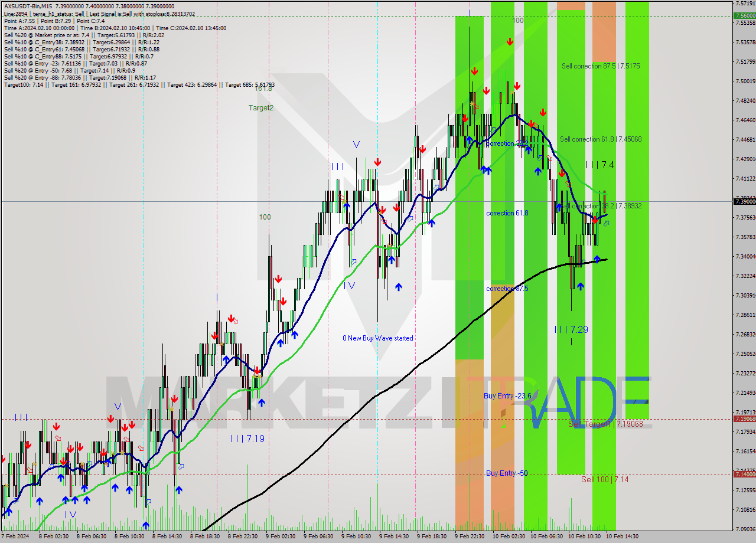Screen dimensions: 756x543
Task: Click the red 7.14000 price tag
Action: coord(744,475)
